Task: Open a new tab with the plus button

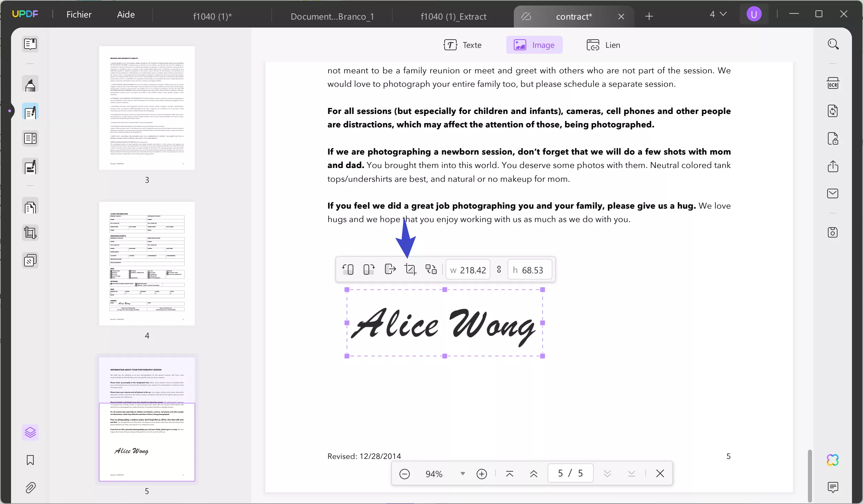Action: [x=649, y=16]
